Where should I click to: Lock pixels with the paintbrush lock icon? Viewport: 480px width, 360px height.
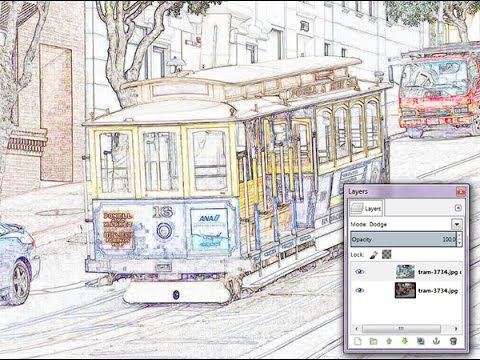pyautogui.click(x=374, y=255)
